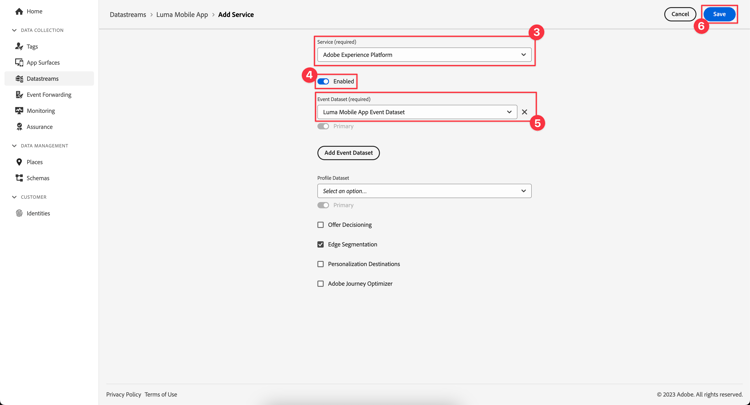
Task: Open Monitoring via its icon
Action: [x=19, y=111]
